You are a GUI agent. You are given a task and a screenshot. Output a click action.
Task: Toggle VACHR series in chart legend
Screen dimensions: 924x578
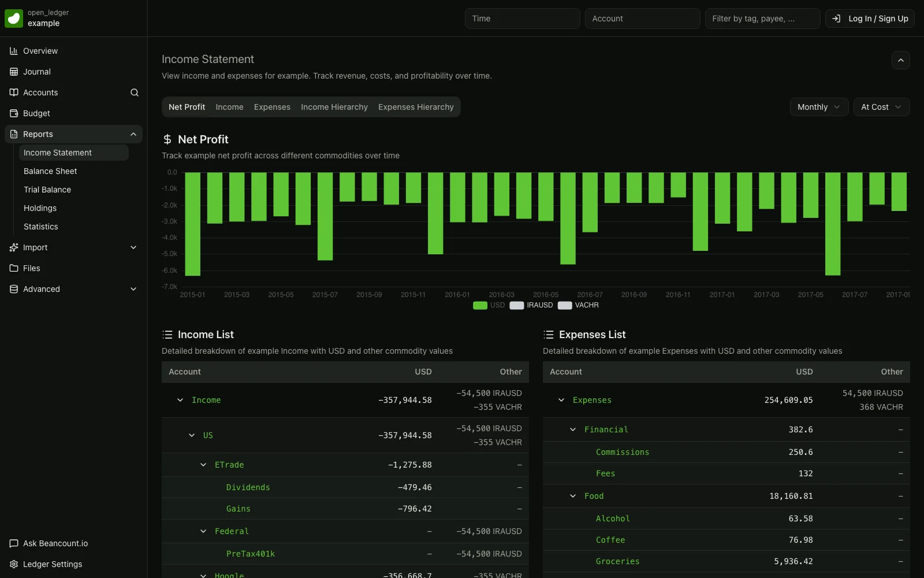point(578,305)
